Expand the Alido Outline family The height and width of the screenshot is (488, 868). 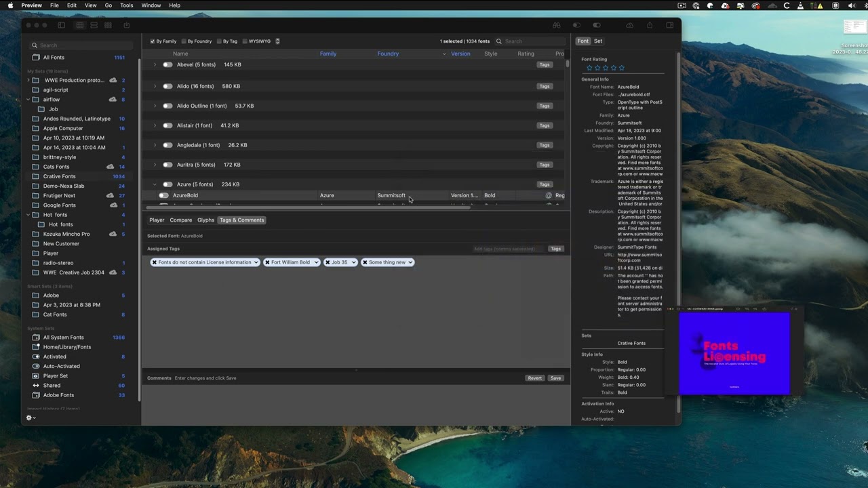point(155,106)
